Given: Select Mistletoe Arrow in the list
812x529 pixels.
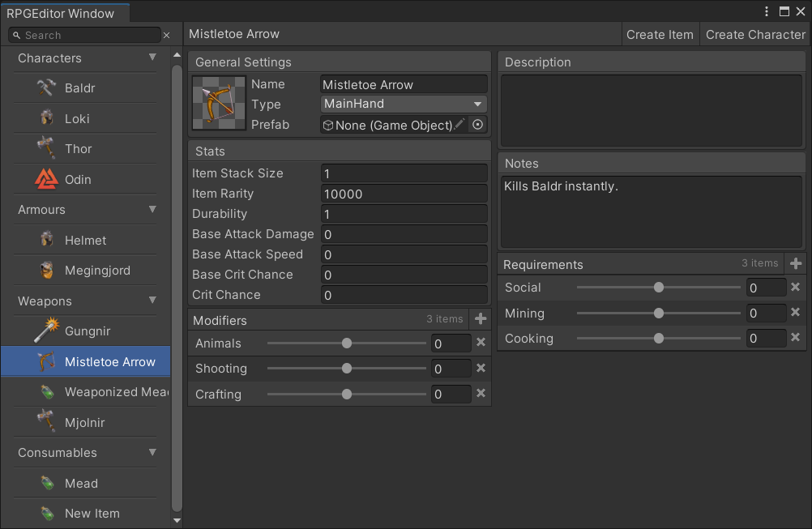Looking at the screenshot, I should [x=86, y=361].
